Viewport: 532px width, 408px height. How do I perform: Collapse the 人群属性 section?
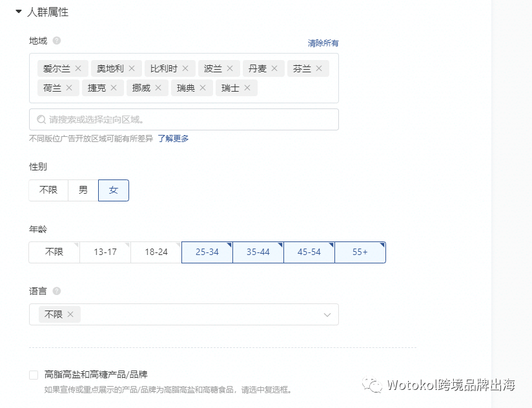(19, 12)
